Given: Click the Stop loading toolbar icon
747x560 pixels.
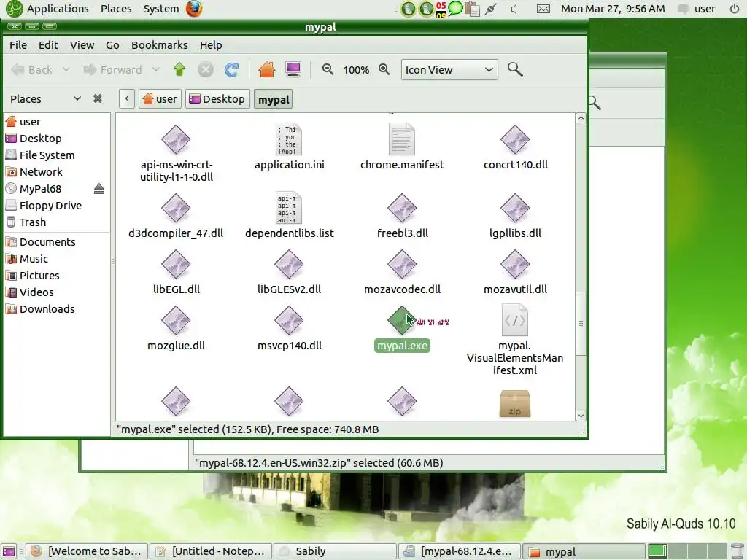Looking at the screenshot, I should click(205, 69).
